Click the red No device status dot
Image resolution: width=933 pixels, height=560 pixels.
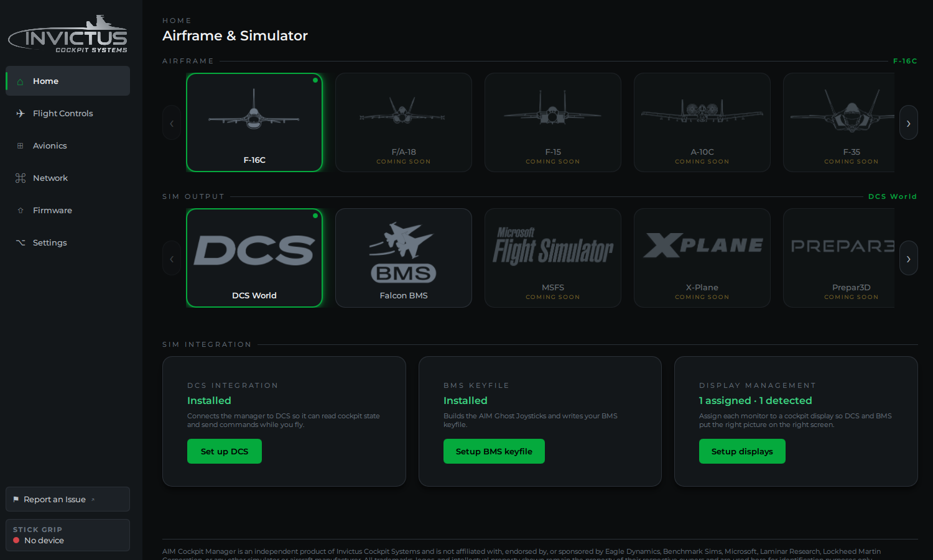(x=16, y=541)
